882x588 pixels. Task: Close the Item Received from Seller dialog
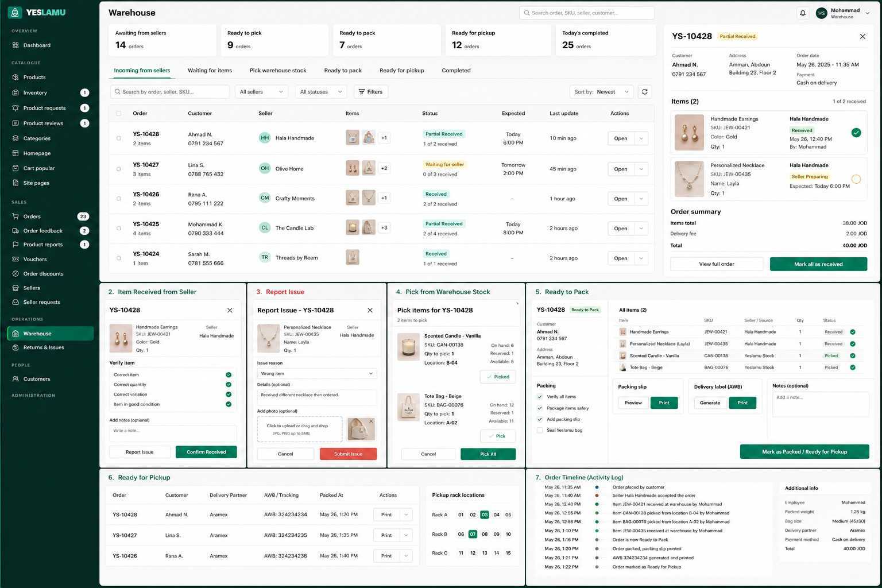pyautogui.click(x=230, y=310)
